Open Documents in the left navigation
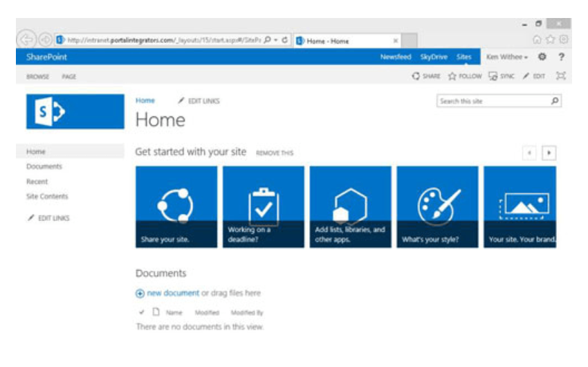 click(x=44, y=166)
